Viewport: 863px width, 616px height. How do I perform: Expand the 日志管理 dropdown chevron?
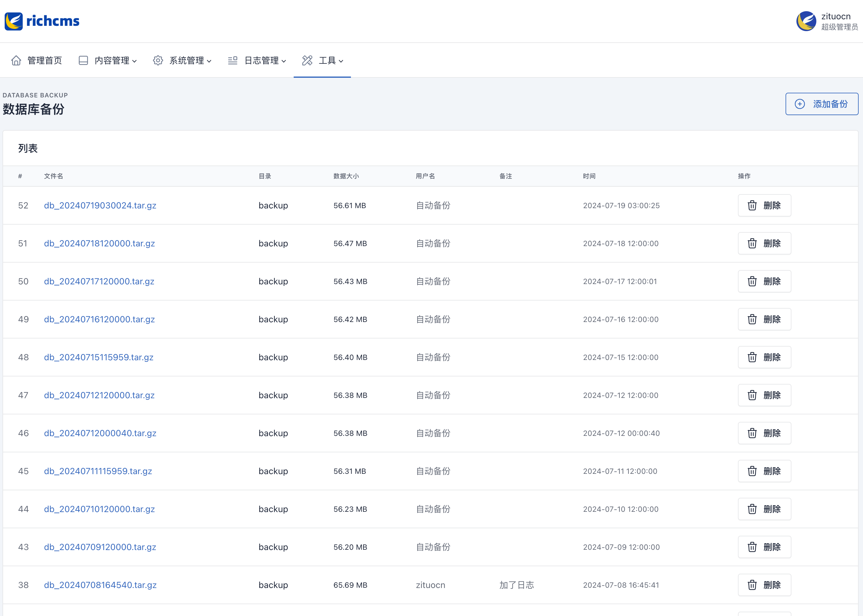tap(284, 61)
